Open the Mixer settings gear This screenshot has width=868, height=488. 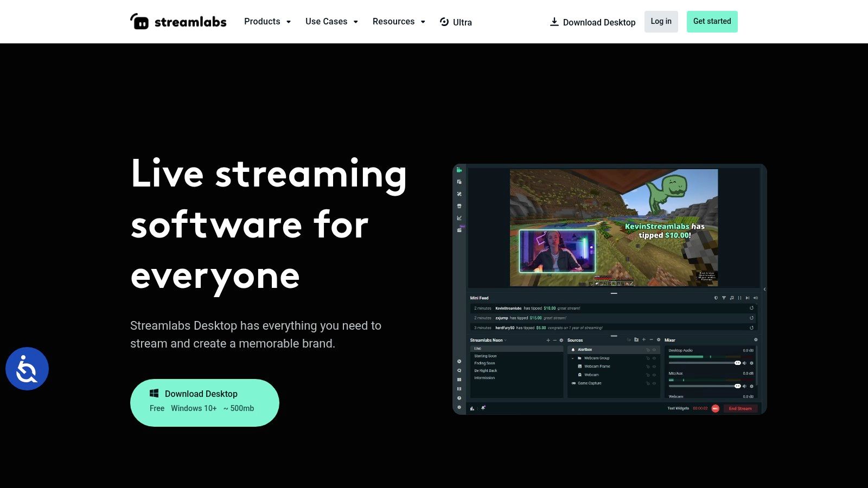[x=756, y=339]
